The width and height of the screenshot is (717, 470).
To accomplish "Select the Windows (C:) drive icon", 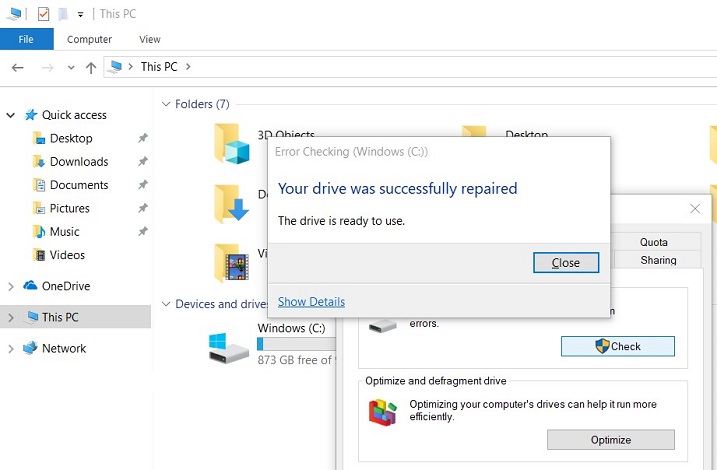I will (228, 348).
